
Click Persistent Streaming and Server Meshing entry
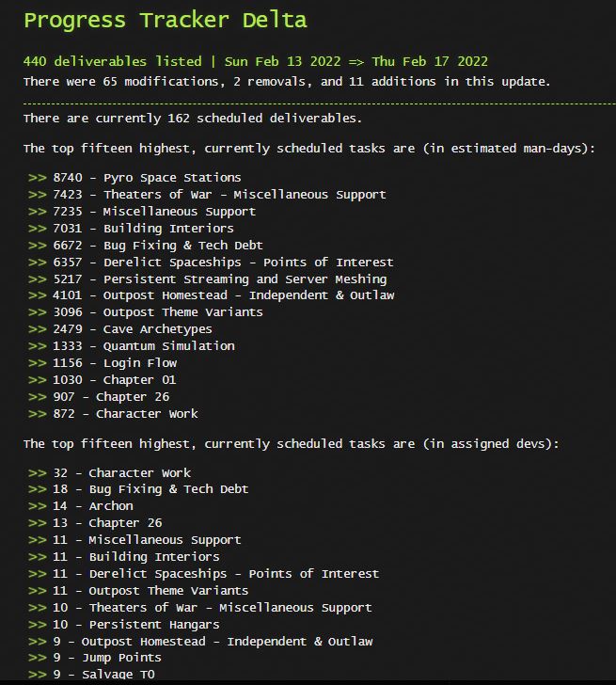point(207,279)
